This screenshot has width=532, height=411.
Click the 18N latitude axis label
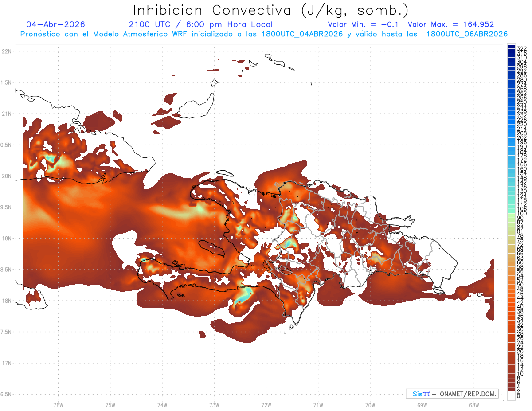7,301
